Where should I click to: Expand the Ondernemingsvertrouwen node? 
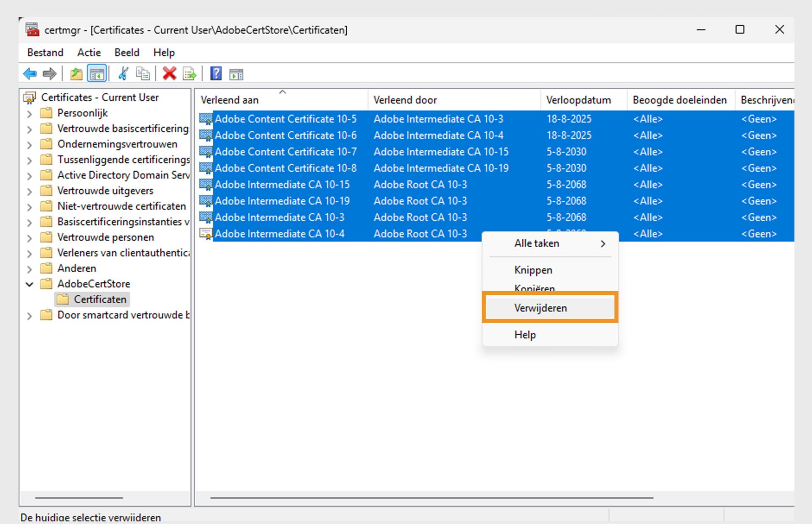click(29, 145)
